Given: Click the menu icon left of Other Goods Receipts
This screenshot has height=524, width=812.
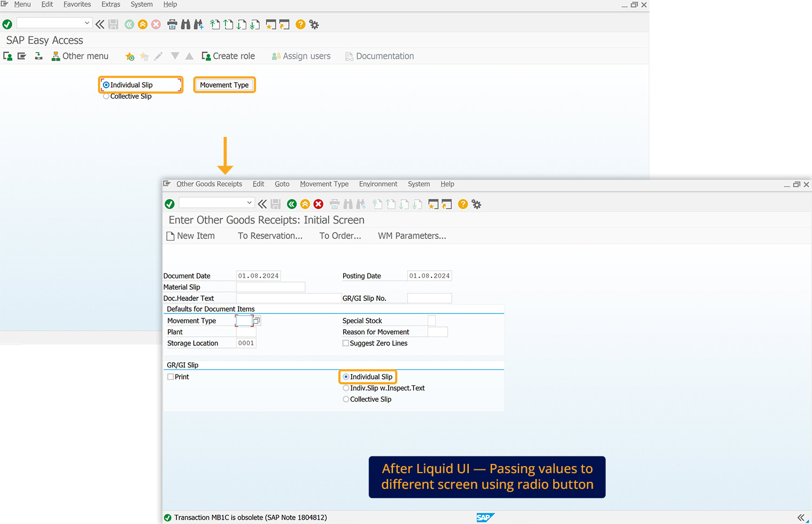Looking at the screenshot, I should (x=167, y=184).
